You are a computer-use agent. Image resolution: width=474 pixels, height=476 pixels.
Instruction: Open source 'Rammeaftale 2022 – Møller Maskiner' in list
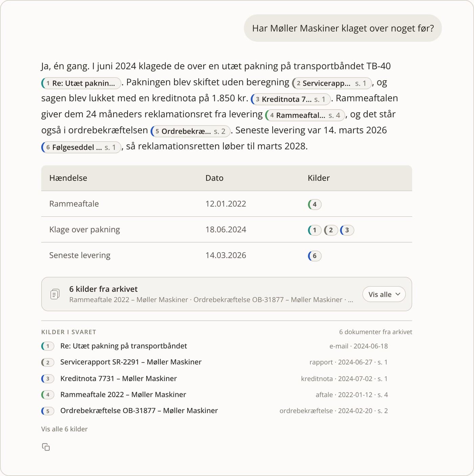[x=123, y=394]
